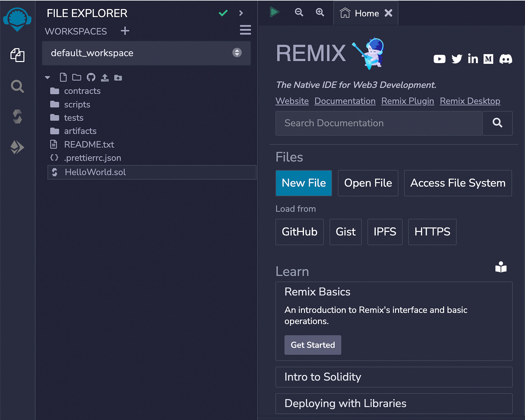Open the workspaces hamburger menu
Screen dimensions: 525x420
pyautogui.click(x=245, y=30)
